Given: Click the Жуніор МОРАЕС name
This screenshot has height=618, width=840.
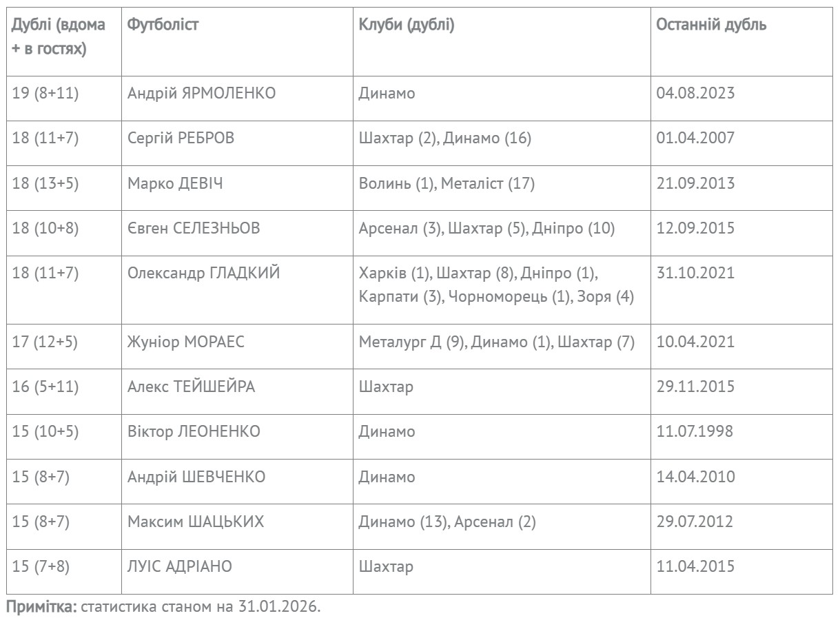Looking at the screenshot, I should pos(186,342).
